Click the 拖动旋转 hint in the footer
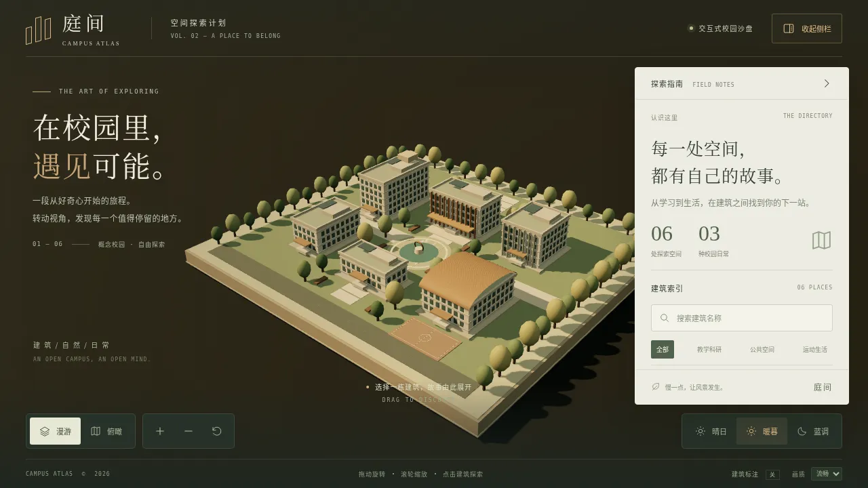The image size is (868, 488). point(372,474)
